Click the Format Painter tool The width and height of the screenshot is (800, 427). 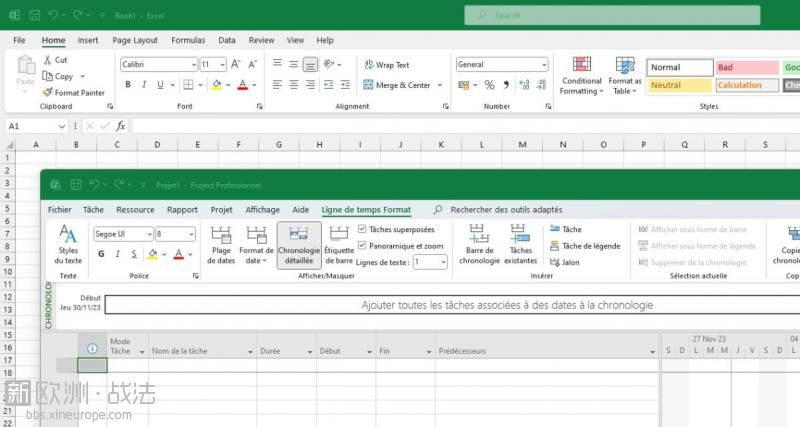[x=73, y=92]
